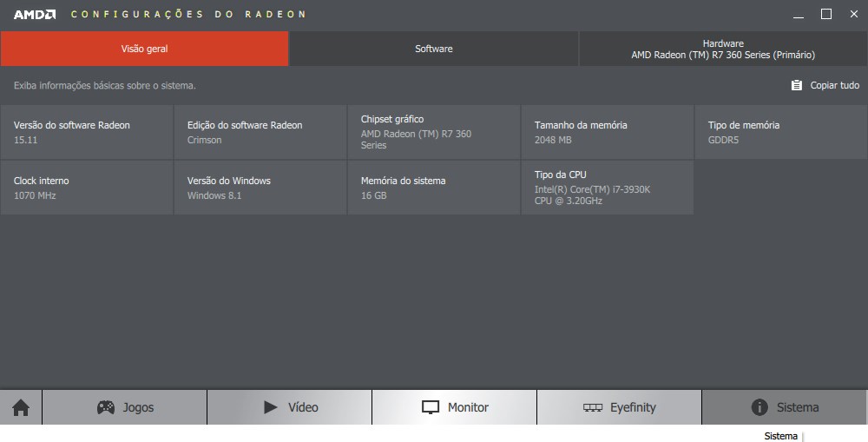
Task: Select the Tipo da CPU tile
Action: (x=608, y=188)
